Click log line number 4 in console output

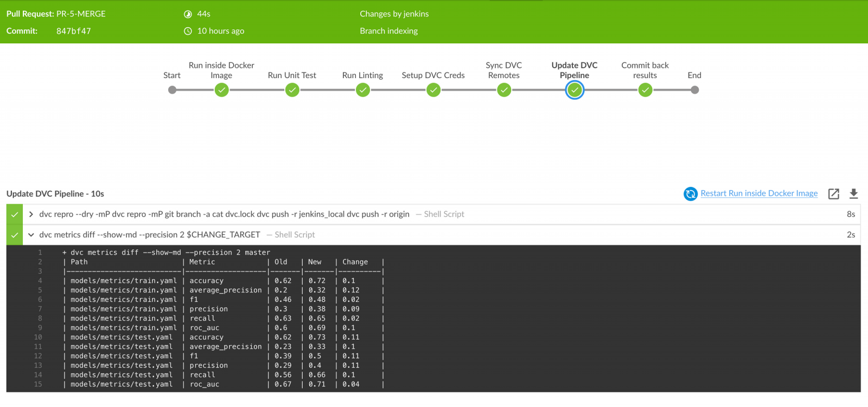tap(40, 281)
